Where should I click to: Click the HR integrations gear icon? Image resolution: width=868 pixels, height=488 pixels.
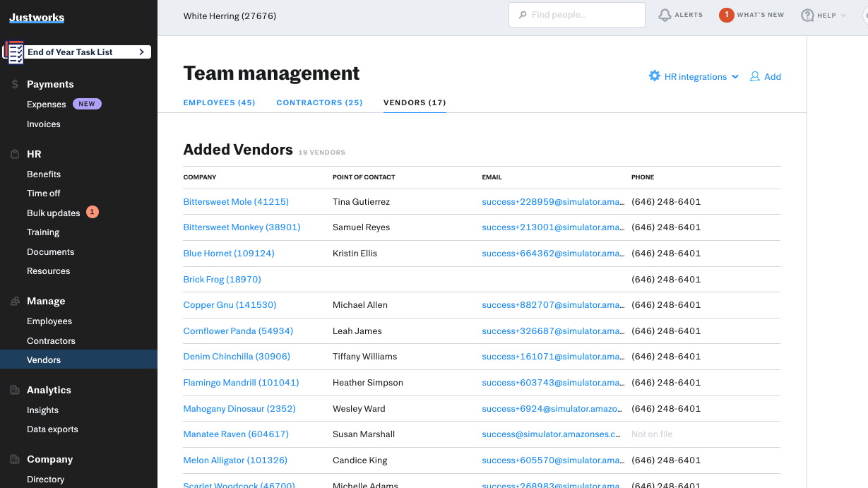(655, 76)
